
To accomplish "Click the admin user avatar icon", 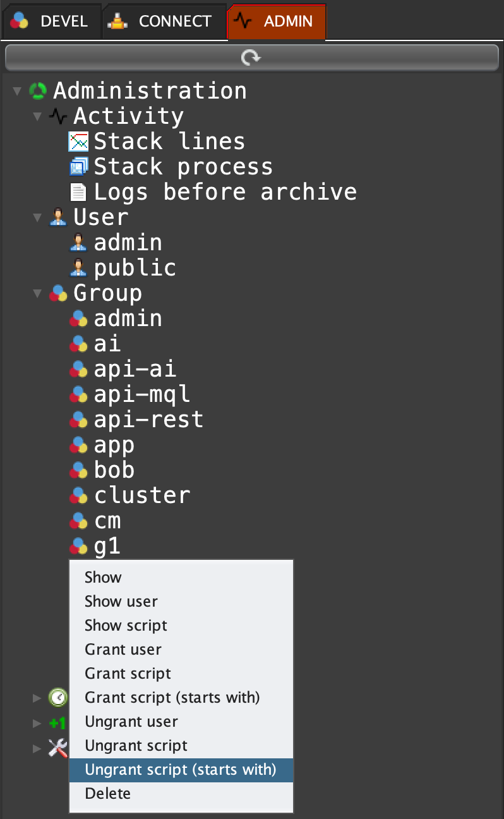I will click(x=78, y=243).
